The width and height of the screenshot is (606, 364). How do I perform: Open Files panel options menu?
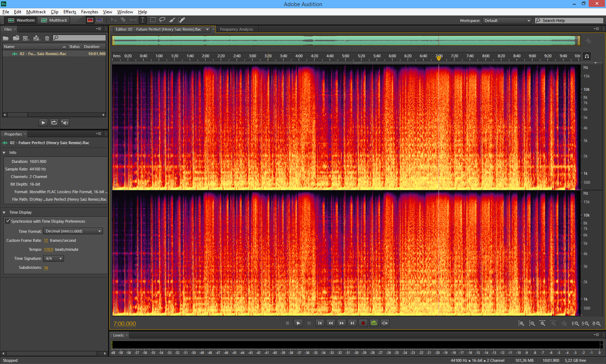(x=98, y=29)
